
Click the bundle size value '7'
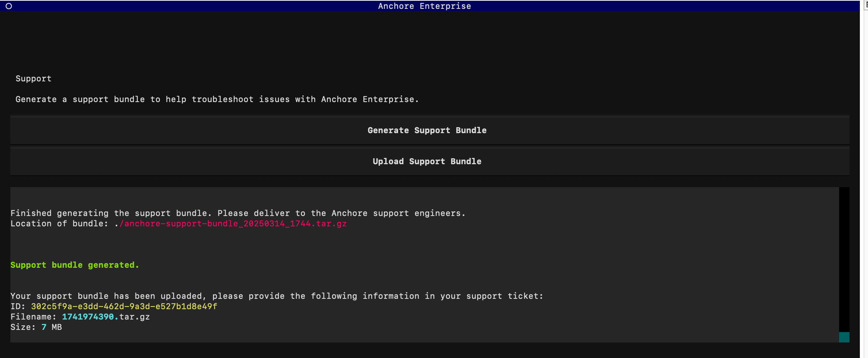tap(44, 327)
